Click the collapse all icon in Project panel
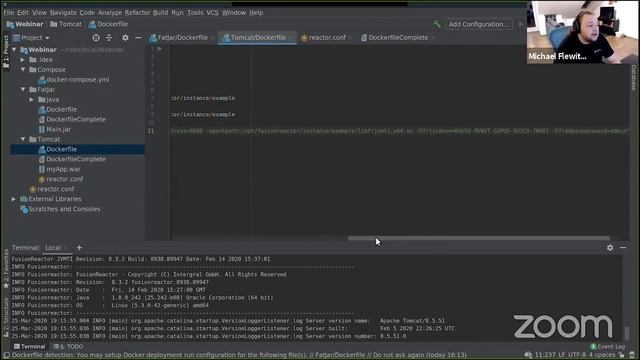The image size is (640, 360). [x=109, y=38]
